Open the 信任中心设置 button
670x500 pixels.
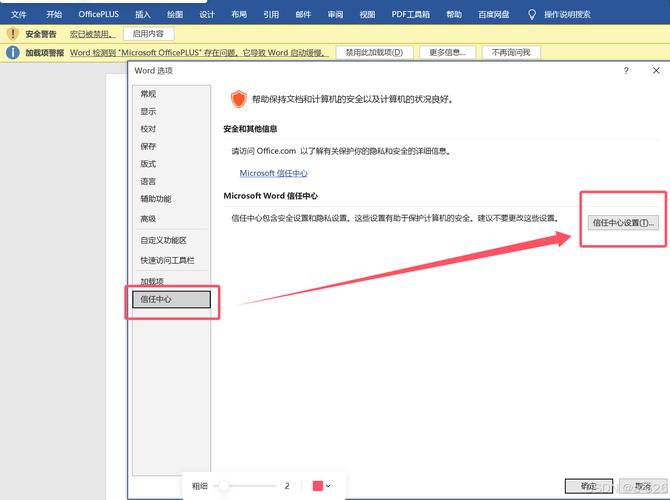(x=623, y=222)
